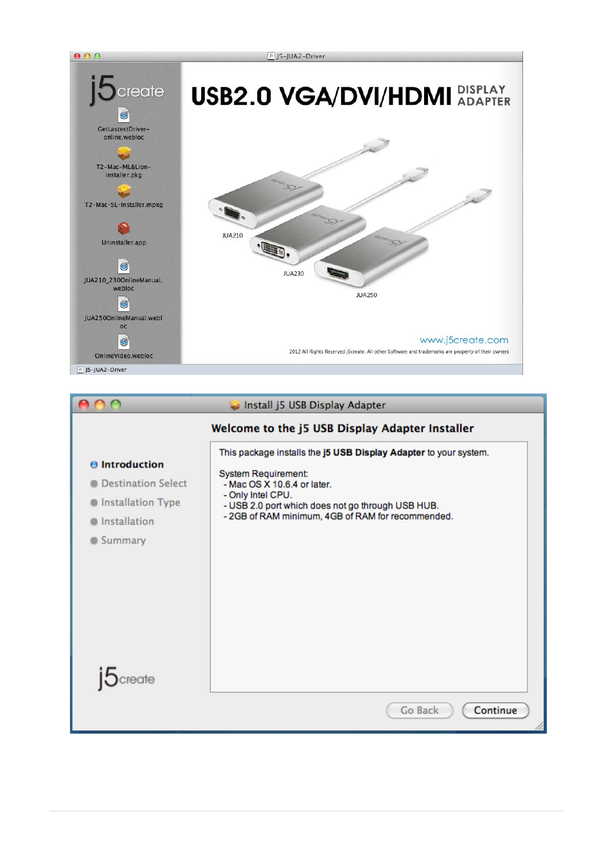
Task: Click the 'Install j5 USB Display Adapter' window title
Action: (315, 405)
